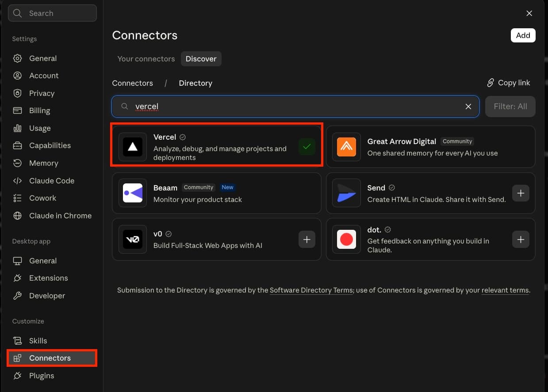Click the Desktop app General monitor icon
The image size is (548, 392).
pos(17,261)
